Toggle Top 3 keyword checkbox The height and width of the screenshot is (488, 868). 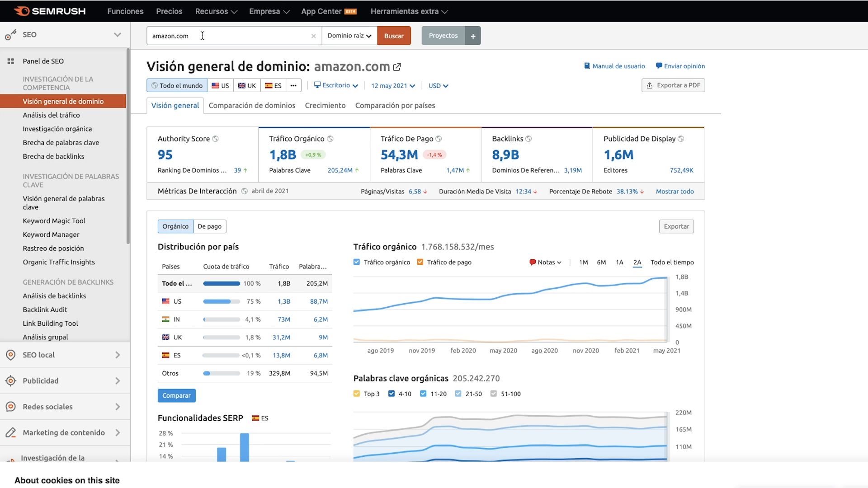tap(357, 394)
